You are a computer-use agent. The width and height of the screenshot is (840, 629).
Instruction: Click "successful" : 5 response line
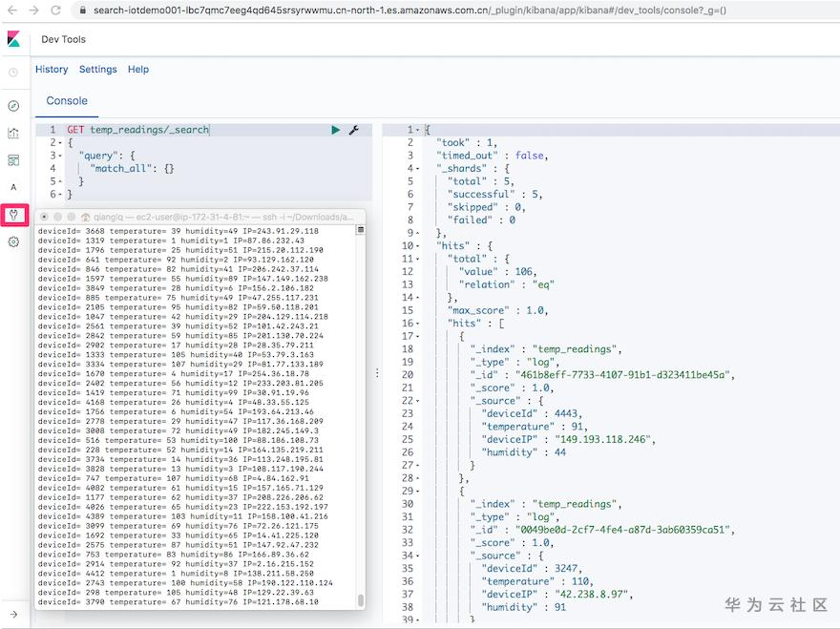coord(494,194)
